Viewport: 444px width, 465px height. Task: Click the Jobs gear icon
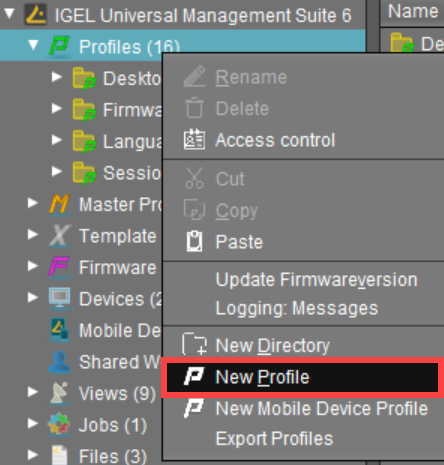click(59, 425)
